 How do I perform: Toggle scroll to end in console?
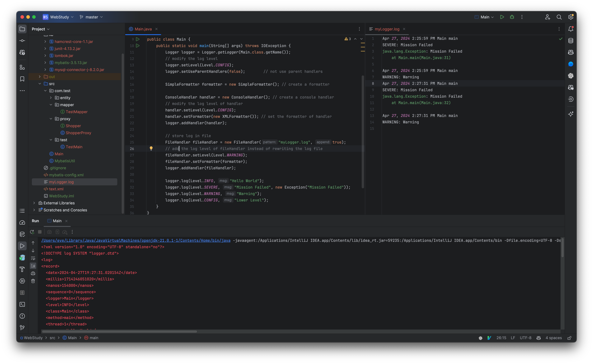tap(33, 265)
